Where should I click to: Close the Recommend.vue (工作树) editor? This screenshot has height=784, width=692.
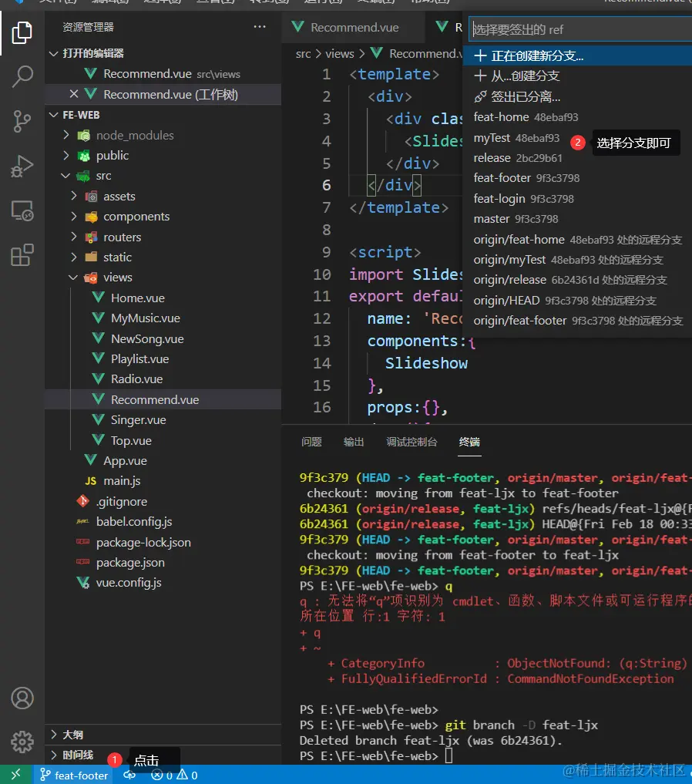click(x=74, y=94)
